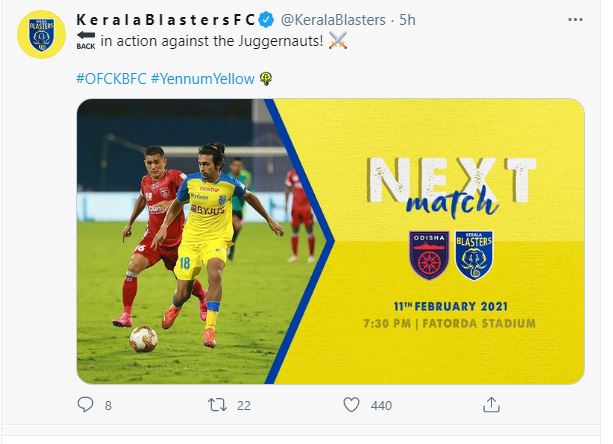The image size is (613, 444).
Task: Open the three-dot more options menu
Action: click(575, 20)
